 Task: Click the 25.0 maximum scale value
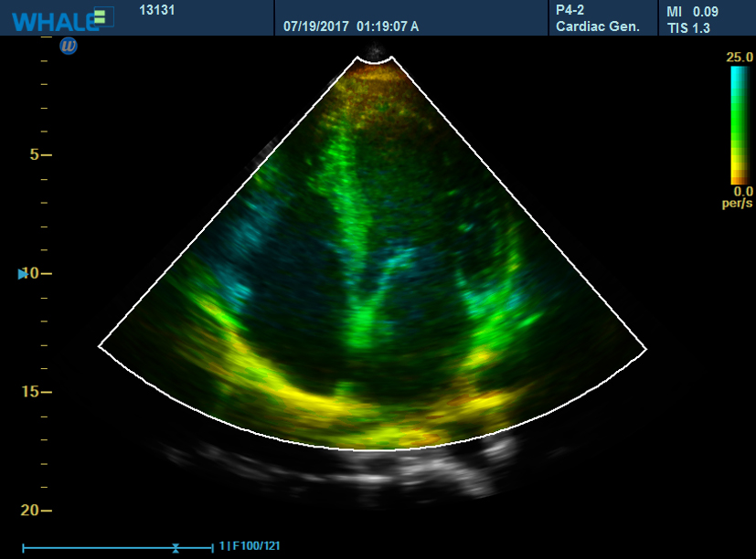(x=739, y=58)
